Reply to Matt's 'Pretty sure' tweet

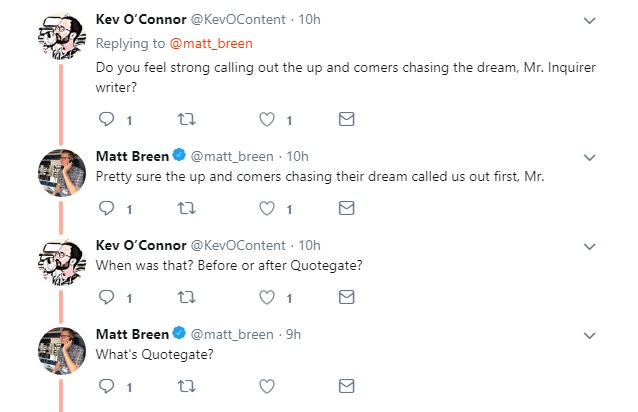click(x=109, y=209)
